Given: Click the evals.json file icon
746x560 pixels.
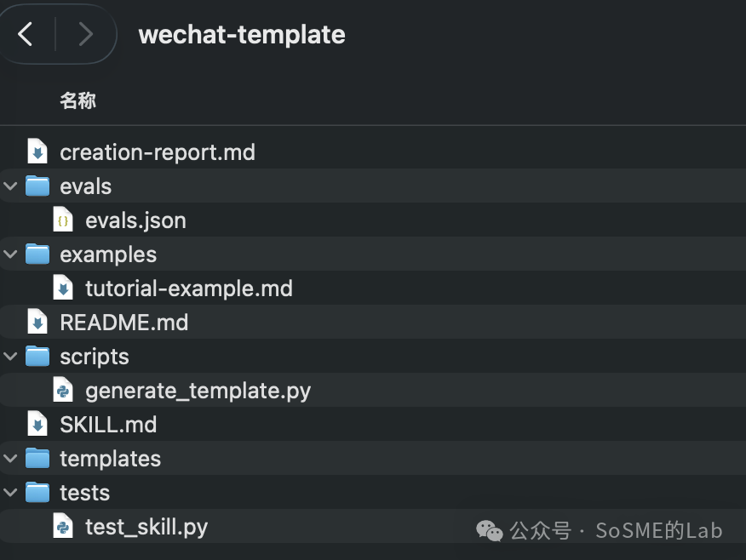Looking at the screenshot, I should click(x=63, y=220).
